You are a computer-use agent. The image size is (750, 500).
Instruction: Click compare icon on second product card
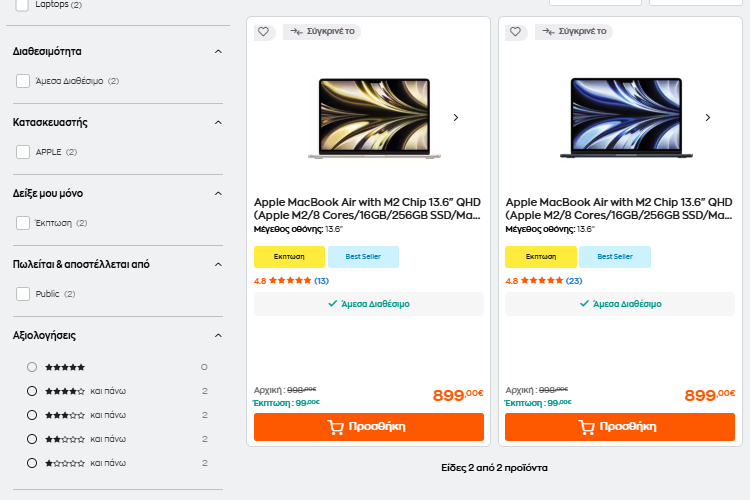pyautogui.click(x=548, y=32)
